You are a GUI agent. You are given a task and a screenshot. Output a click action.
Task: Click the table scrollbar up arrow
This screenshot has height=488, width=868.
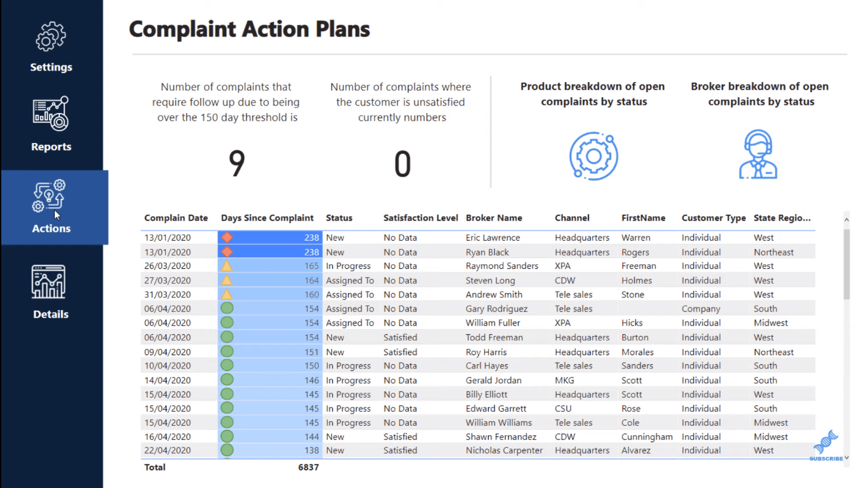click(x=846, y=220)
